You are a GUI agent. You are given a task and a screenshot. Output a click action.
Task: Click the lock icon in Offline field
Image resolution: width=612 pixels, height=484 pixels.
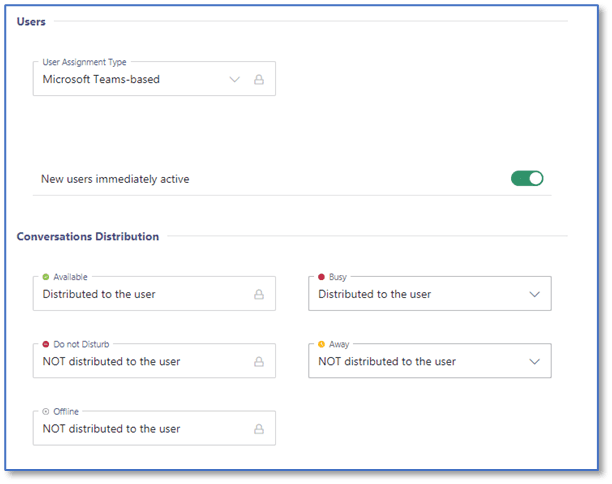click(x=259, y=429)
